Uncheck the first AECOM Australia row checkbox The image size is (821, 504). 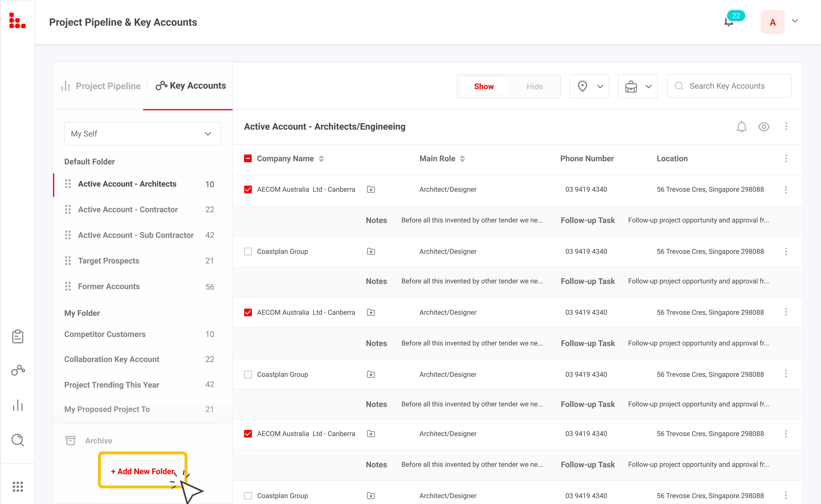(248, 189)
